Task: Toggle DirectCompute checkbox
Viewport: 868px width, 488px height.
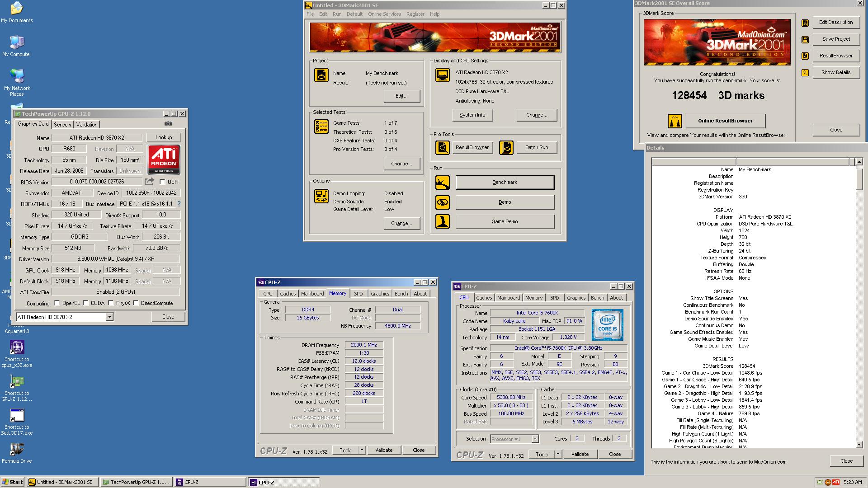Action: coord(136,303)
